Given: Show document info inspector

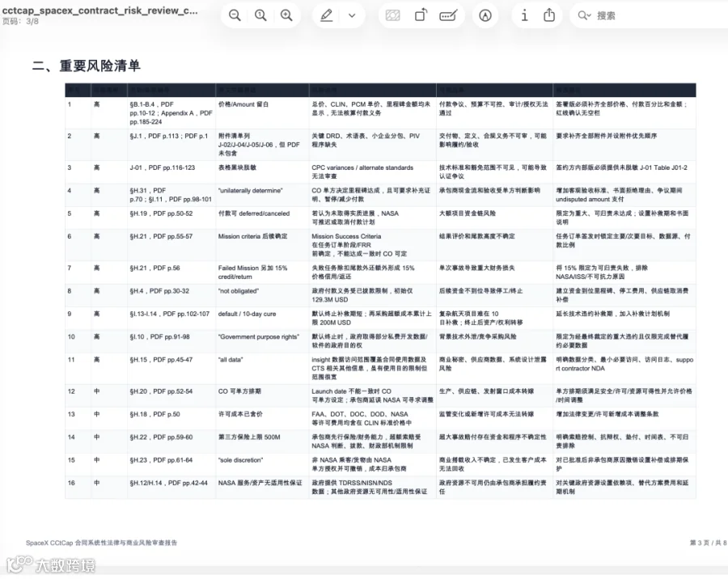Looking at the screenshot, I should pos(524,15).
